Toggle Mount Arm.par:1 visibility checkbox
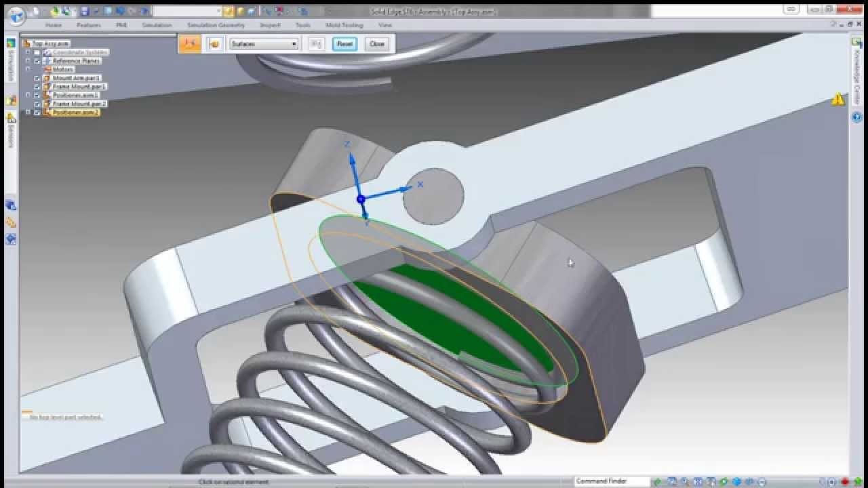 [x=37, y=78]
